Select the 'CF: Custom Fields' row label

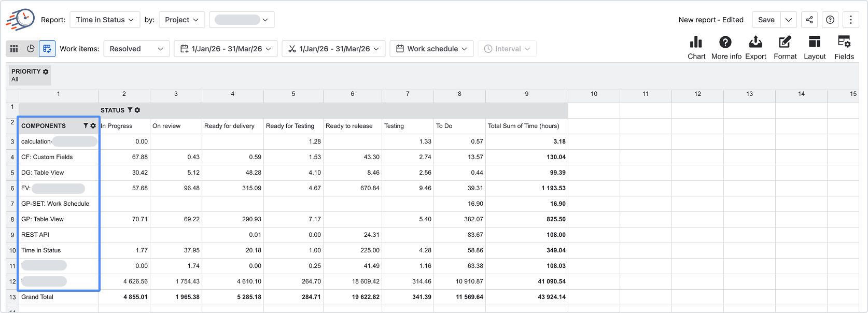(x=47, y=157)
